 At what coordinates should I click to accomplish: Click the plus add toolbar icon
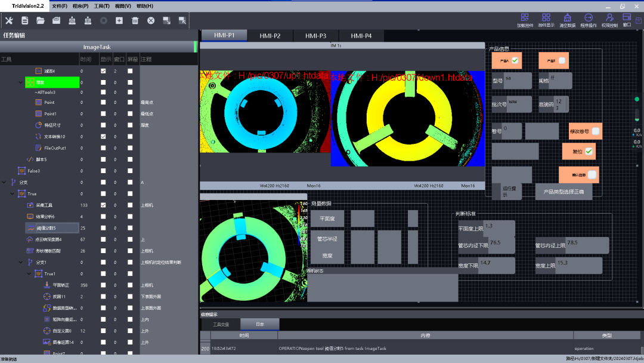119,20
